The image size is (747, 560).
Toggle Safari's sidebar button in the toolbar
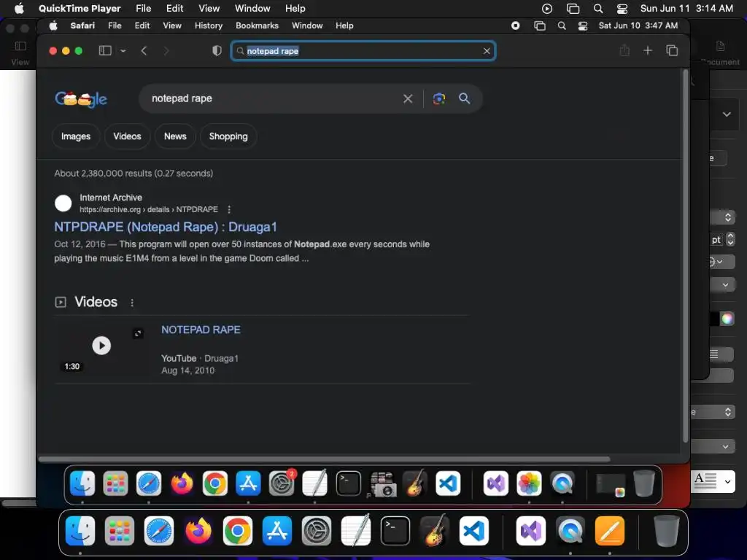click(105, 50)
